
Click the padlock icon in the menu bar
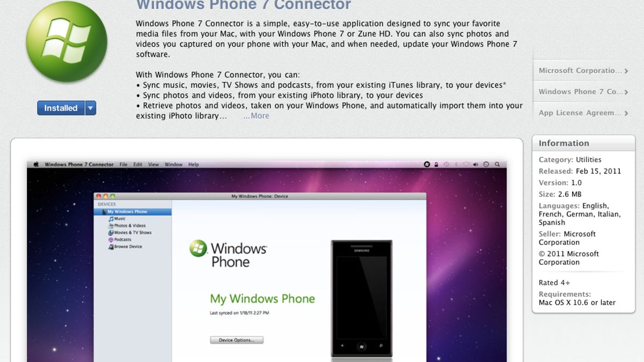click(436, 164)
